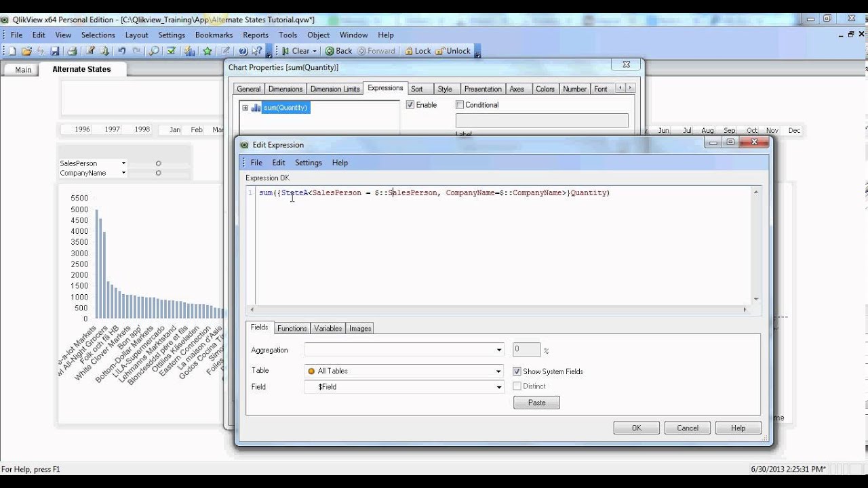The image size is (868, 488).
Task: Undo the last layout change
Action: (x=122, y=51)
